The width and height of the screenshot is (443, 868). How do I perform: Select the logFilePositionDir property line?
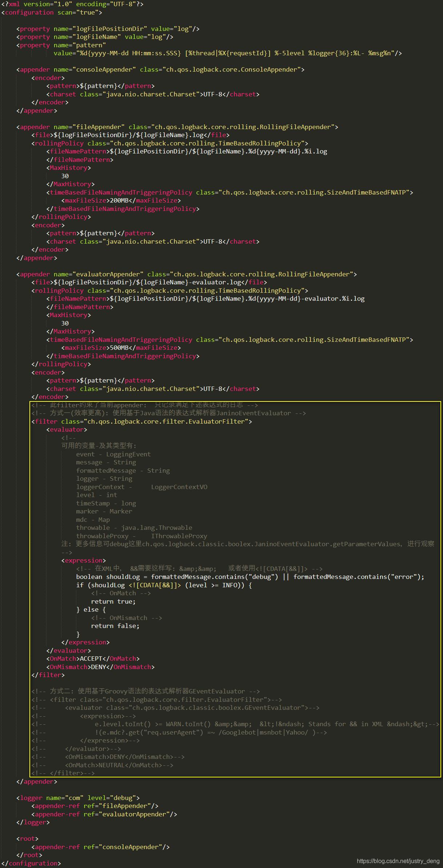pyautogui.click(x=108, y=29)
